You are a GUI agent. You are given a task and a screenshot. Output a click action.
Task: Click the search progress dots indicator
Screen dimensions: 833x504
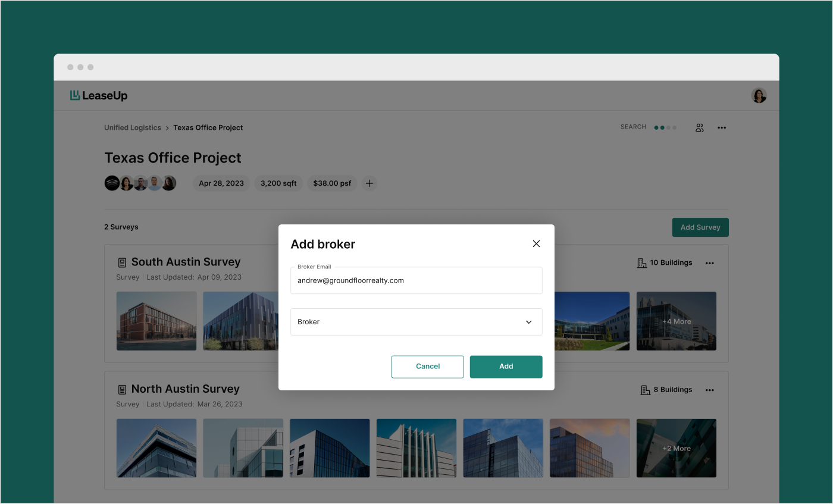665,127
